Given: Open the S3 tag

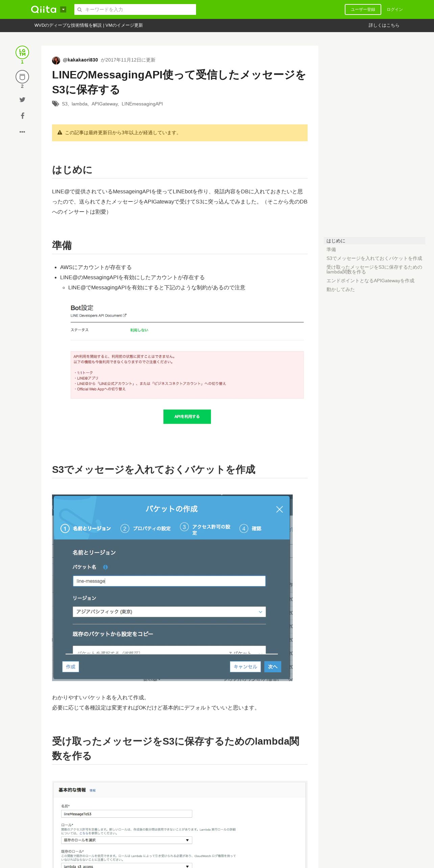Looking at the screenshot, I should (65, 104).
